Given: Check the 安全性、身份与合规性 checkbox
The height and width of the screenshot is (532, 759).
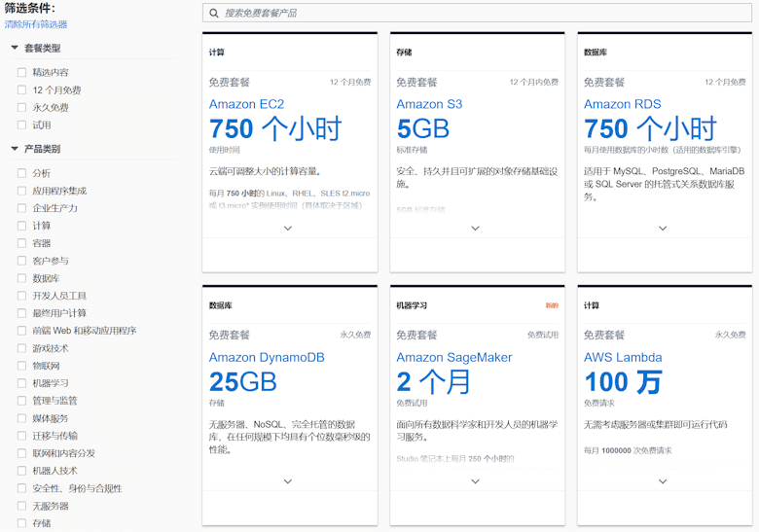Looking at the screenshot, I should [21, 488].
